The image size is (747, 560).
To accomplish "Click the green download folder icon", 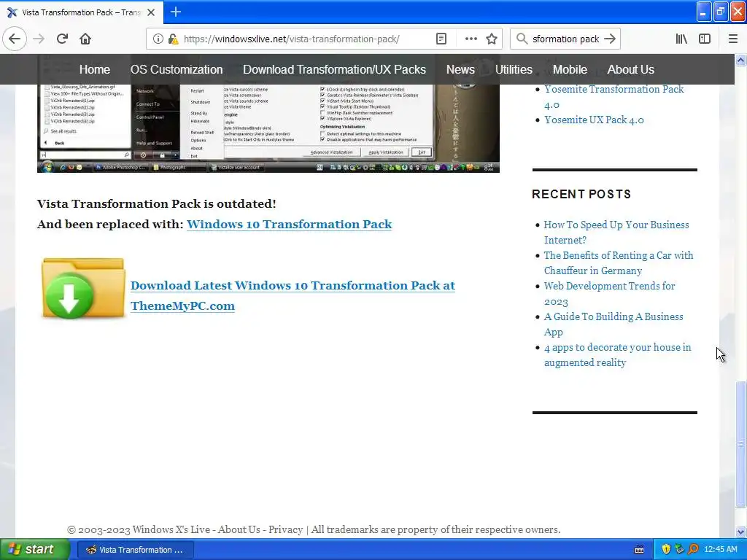I will [83, 288].
